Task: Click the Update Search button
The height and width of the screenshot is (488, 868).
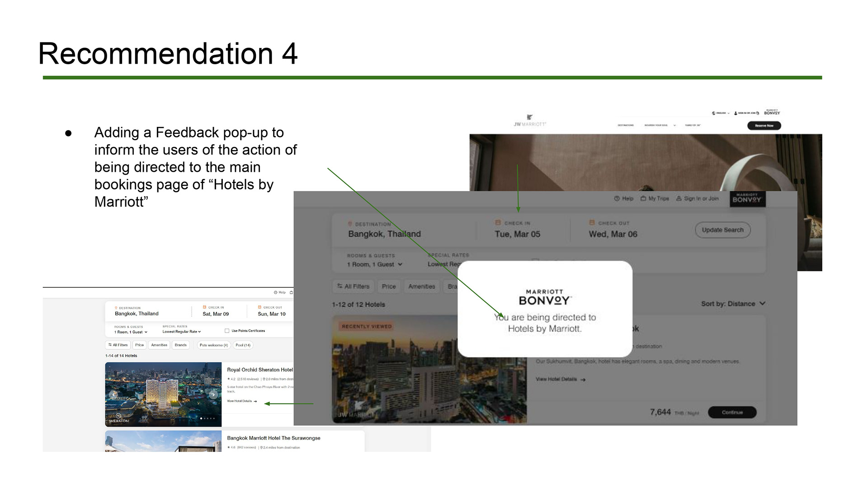Action: [722, 230]
